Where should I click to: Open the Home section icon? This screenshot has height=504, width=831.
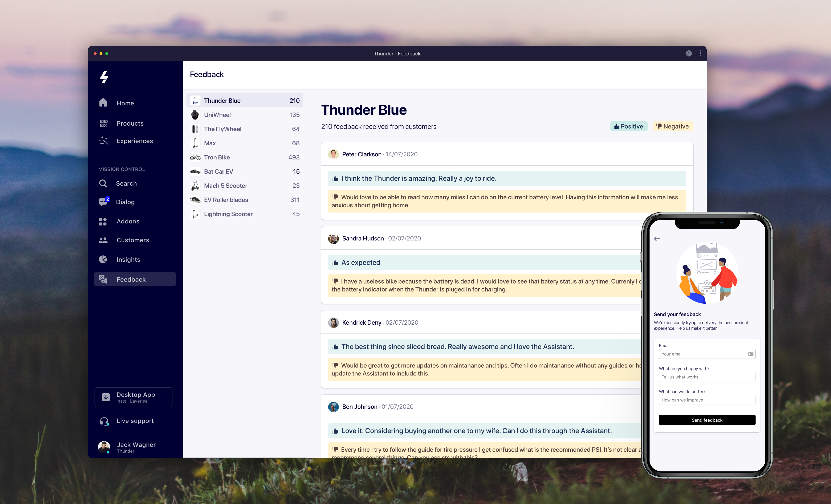(x=103, y=103)
